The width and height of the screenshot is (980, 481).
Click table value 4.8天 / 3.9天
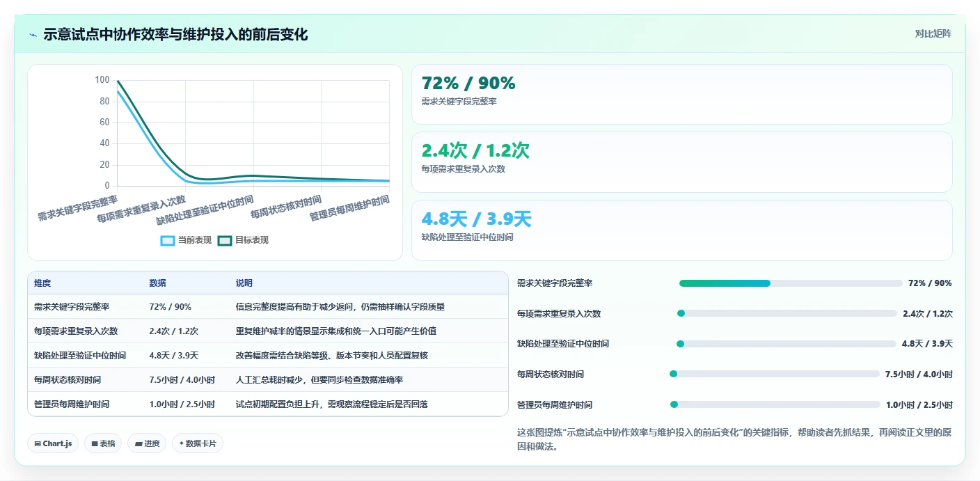[x=174, y=355]
